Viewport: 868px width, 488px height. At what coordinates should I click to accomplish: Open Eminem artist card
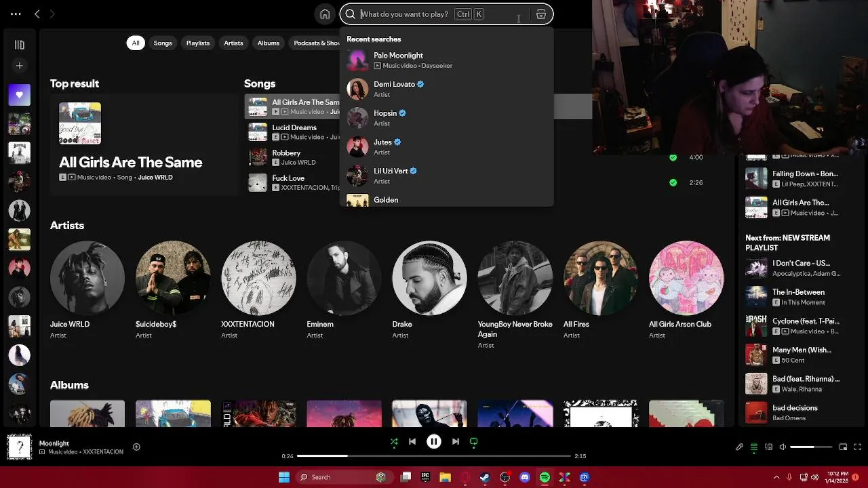click(344, 290)
